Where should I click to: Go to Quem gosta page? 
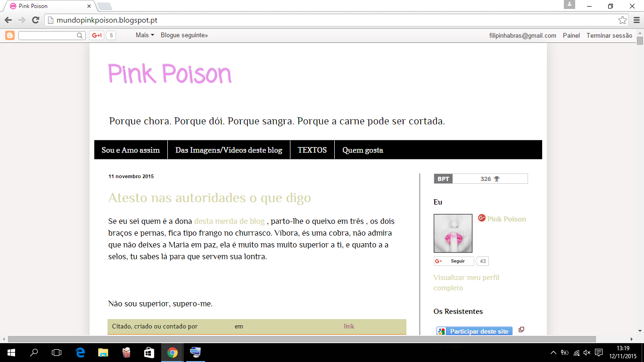click(363, 150)
